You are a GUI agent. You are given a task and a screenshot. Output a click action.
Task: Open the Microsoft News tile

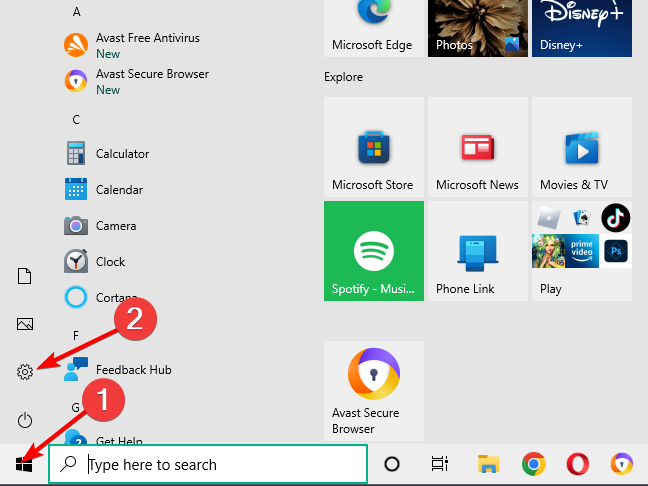477,147
